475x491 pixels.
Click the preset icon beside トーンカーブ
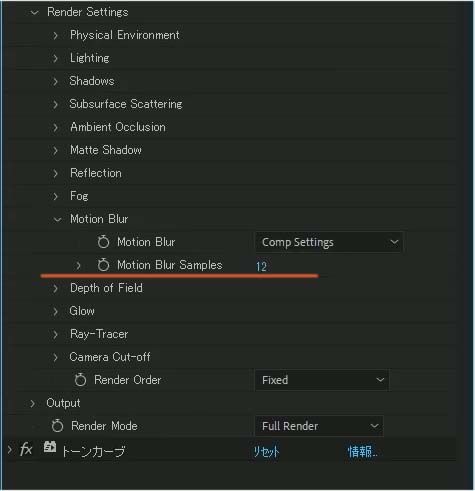click(50, 447)
